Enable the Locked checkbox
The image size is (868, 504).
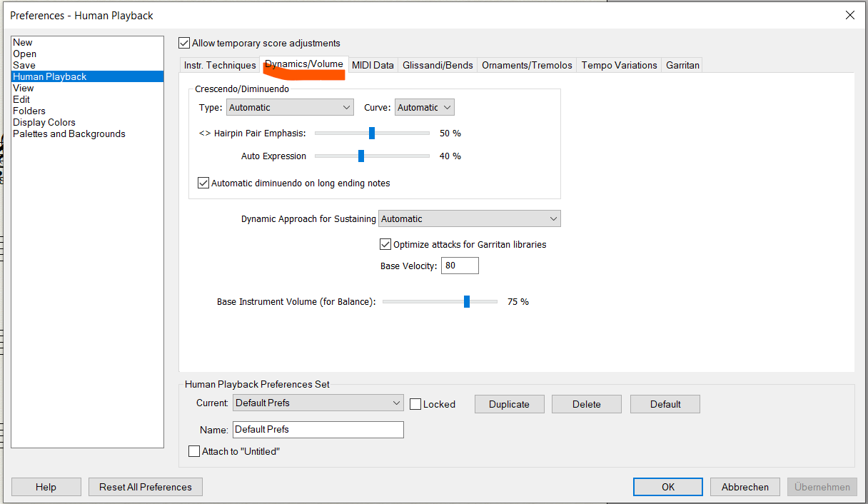(x=416, y=404)
